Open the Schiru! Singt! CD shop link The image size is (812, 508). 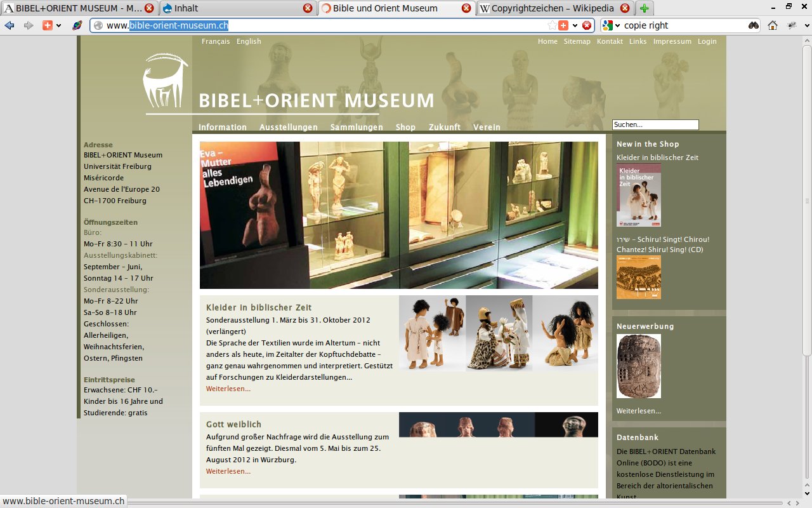(x=663, y=244)
